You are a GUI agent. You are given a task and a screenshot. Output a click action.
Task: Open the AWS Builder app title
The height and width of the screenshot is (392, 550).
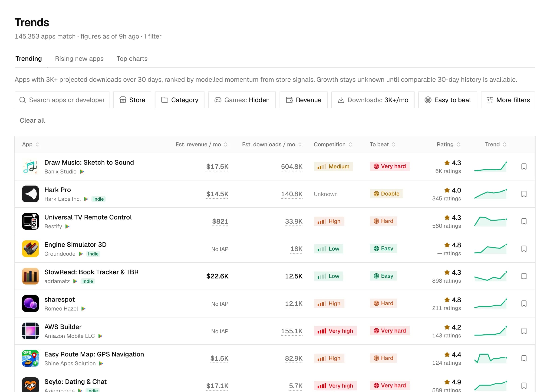coord(63,327)
